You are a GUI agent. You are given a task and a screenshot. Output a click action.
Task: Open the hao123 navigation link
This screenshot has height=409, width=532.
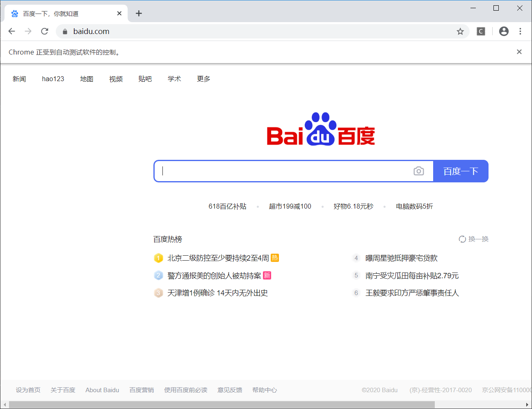53,79
